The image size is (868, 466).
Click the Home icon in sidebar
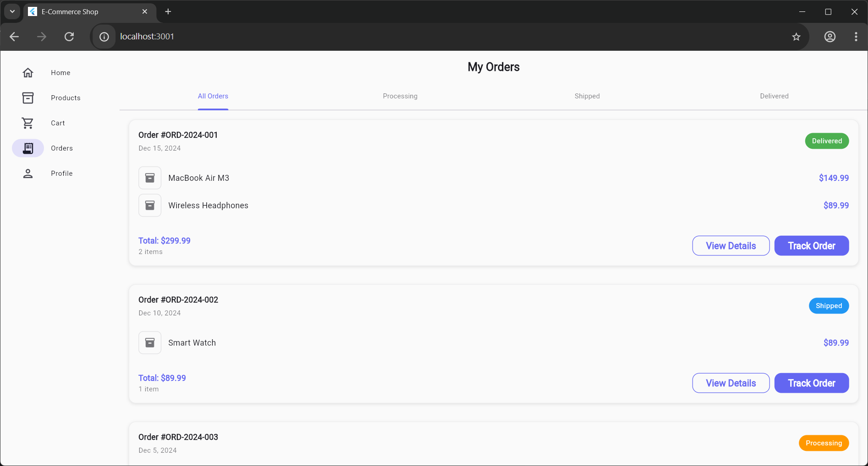[28, 73]
